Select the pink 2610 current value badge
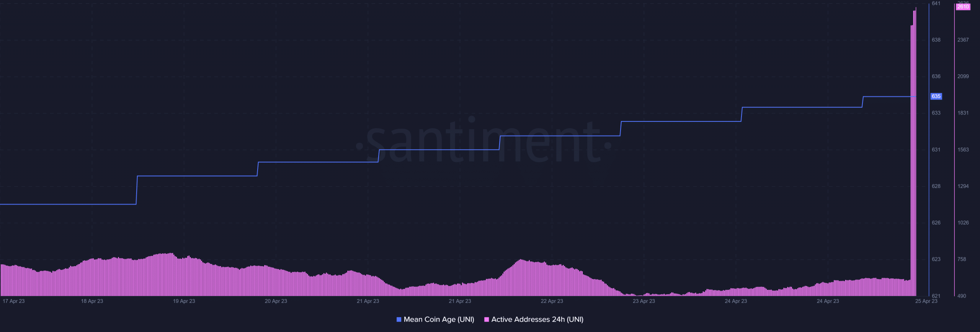980x332 pixels. 963,7
